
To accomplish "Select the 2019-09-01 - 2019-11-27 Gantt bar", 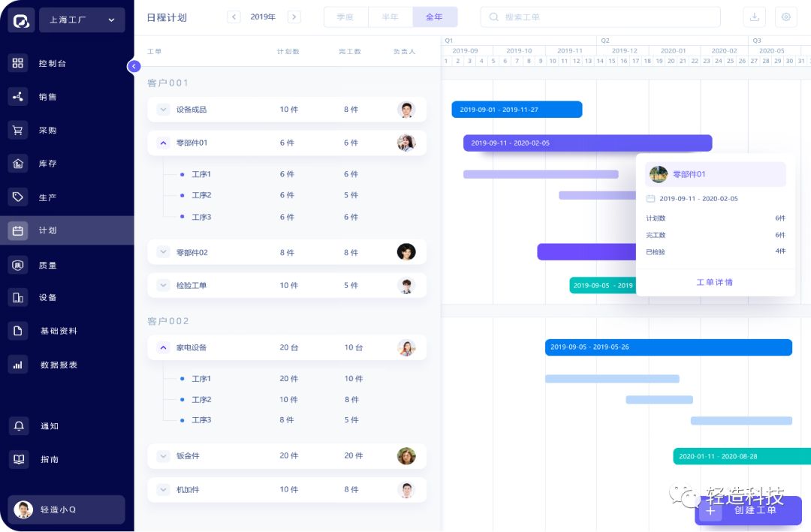I will (517, 110).
